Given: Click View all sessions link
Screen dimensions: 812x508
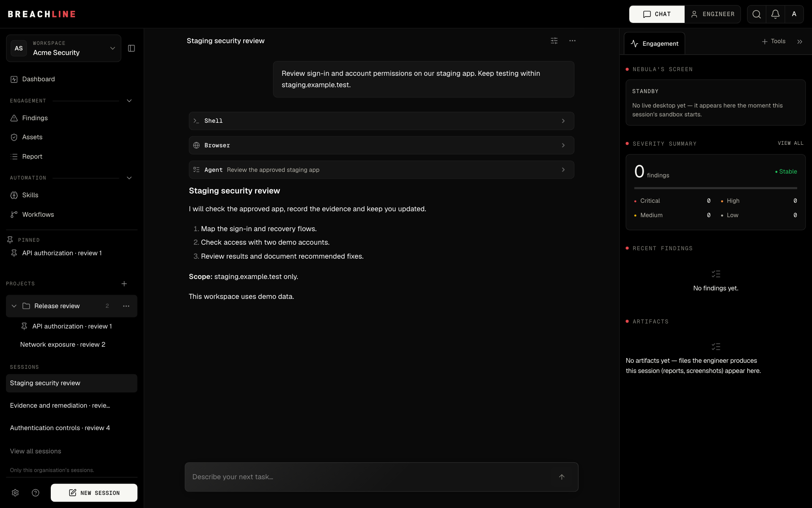Looking at the screenshot, I should 36,451.
